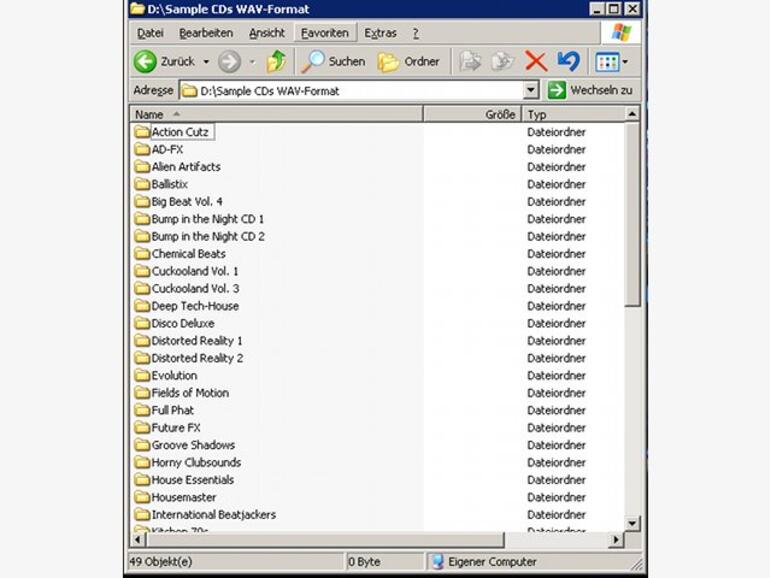This screenshot has width=770, height=578.
Task: Toggle the Ordner folders pane
Action: click(x=409, y=62)
